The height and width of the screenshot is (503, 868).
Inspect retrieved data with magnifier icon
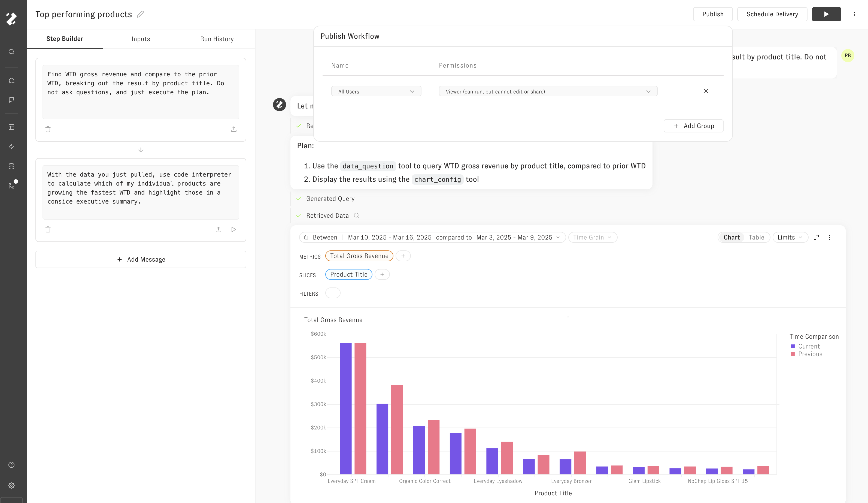coord(357,216)
